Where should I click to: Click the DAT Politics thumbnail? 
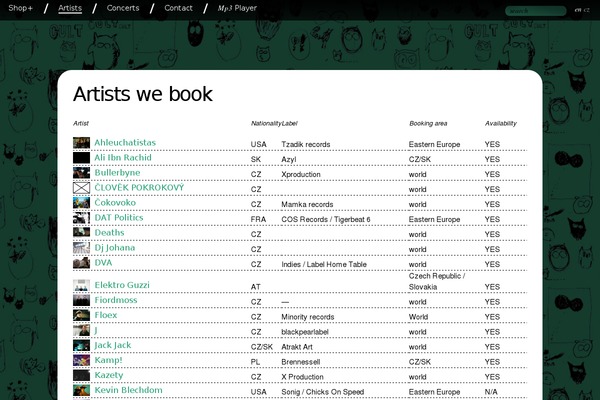point(82,218)
